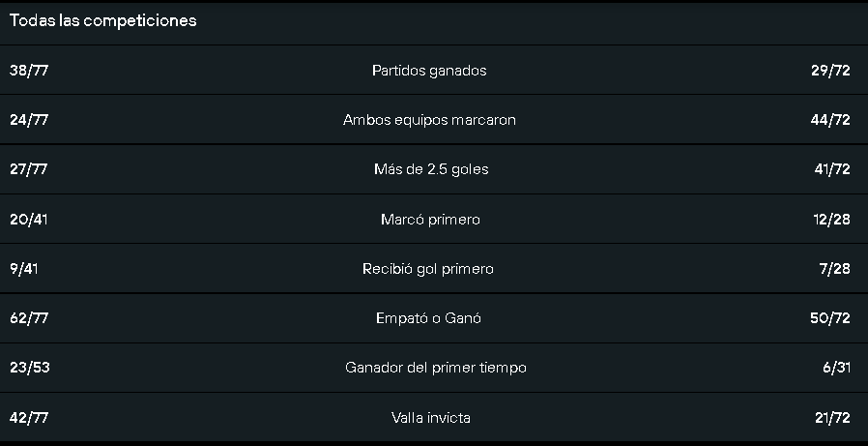
Task: Click the 38/77 value for Partidos ganados
Action: pos(29,71)
